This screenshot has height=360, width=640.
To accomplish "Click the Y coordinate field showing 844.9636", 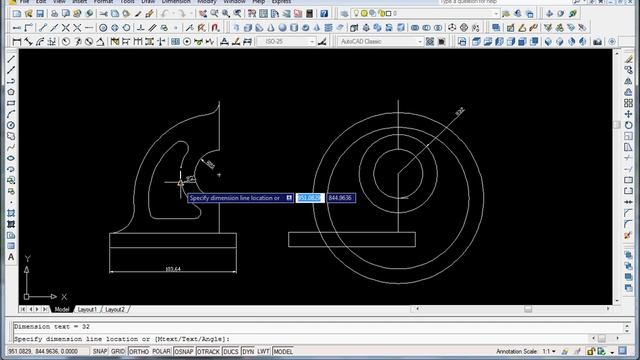I will [x=341, y=198].
